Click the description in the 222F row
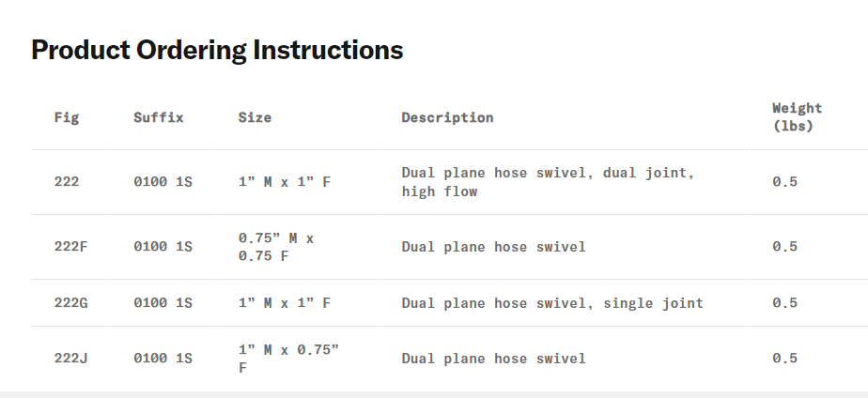 click(x=493, y=246)
